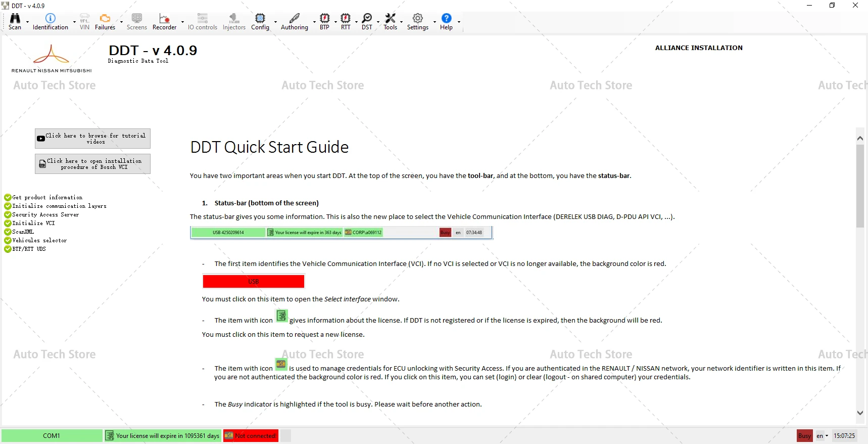This screenshot has height=444, width=868.
Task: Start a Scan with the binoculars icon
Action: click(x=15, y=22)
